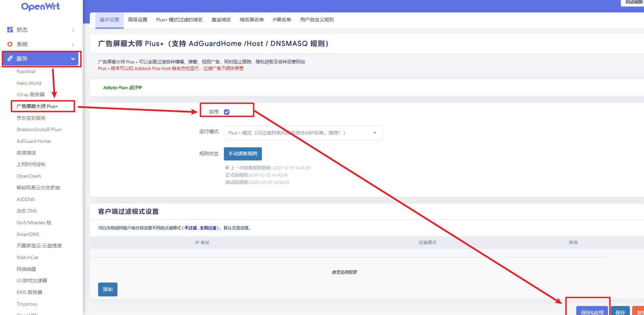Open AdGuard Home in the sidebar

pos(34,141)
